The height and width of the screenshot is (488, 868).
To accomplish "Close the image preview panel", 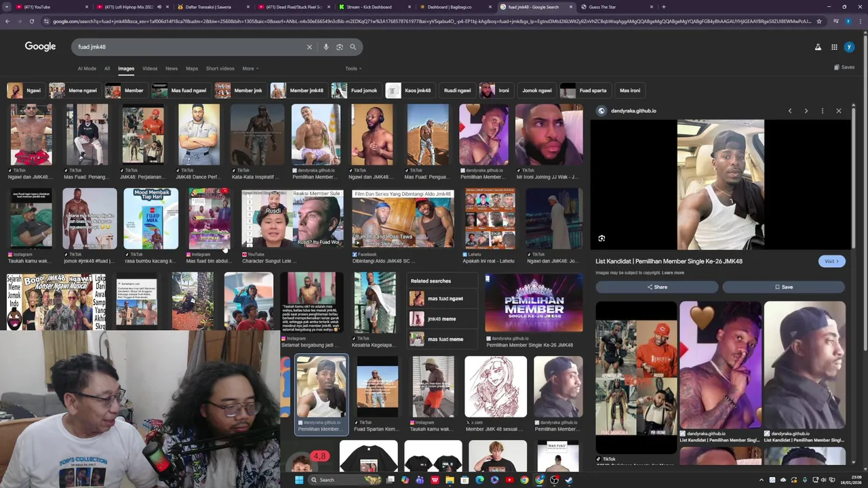I will (x=839, y=110).
